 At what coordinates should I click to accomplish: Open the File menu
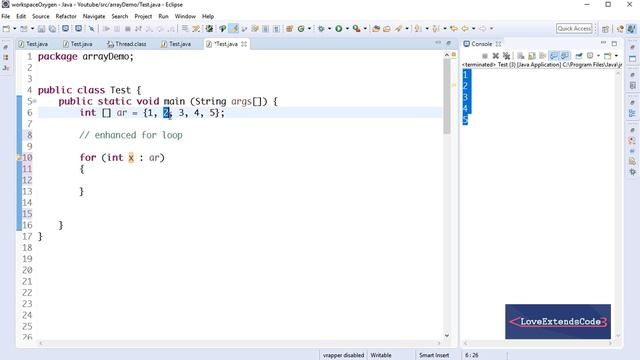[x=6, y=16]
